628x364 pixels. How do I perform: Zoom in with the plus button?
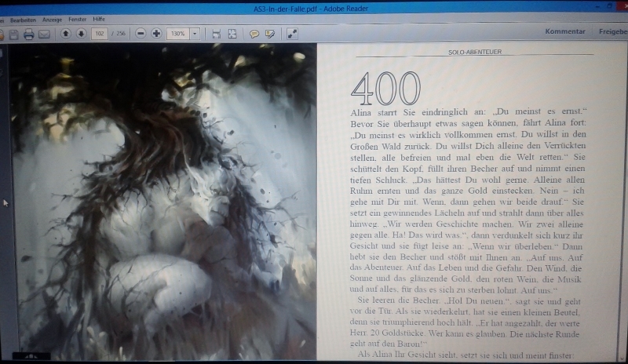[x=156, y=34]
